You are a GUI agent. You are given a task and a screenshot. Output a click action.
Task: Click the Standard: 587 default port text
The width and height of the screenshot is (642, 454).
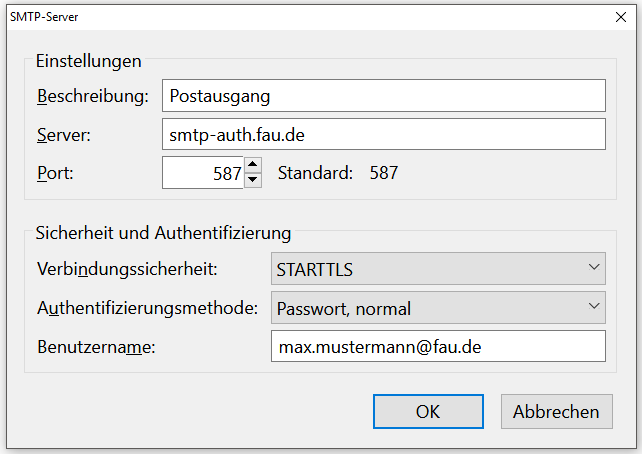pos(338,173)
